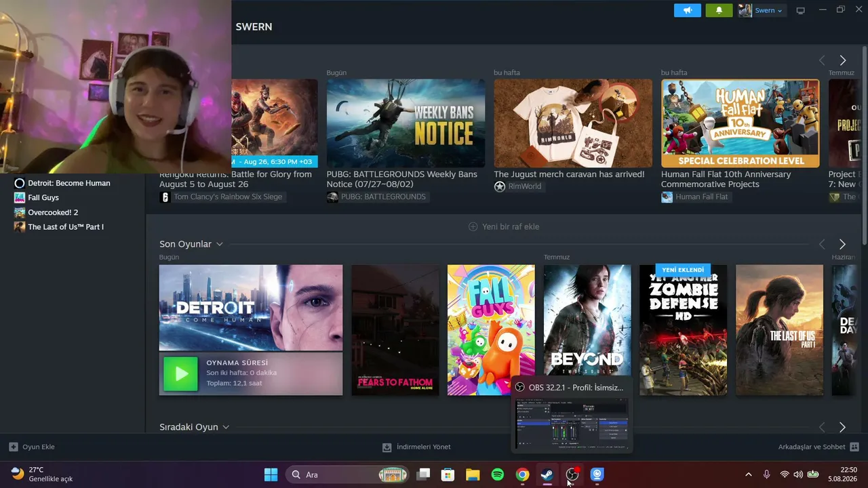Open İndirmeleri Yönet downloads manager
Screen dimensions: 868x488
tap(416, 447)
